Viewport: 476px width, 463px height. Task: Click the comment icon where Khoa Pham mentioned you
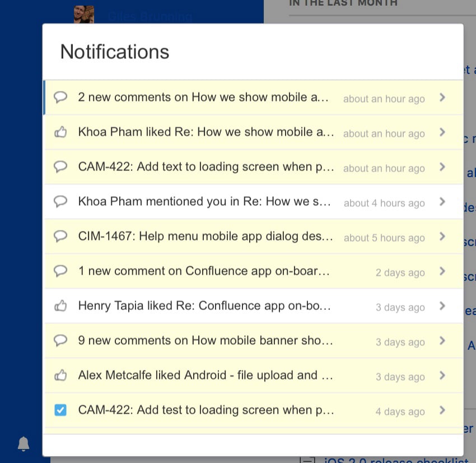click(60, 201)
